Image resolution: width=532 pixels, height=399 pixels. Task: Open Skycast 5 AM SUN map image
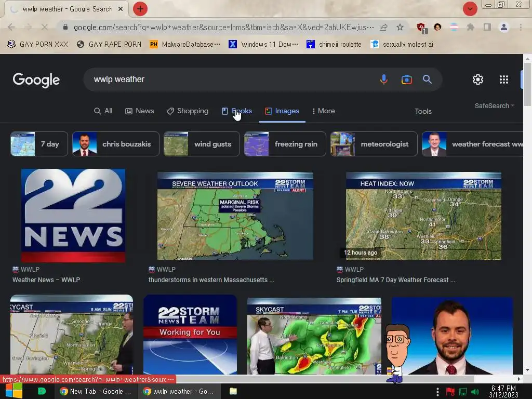pyautogui.click(x=72, y=335)
